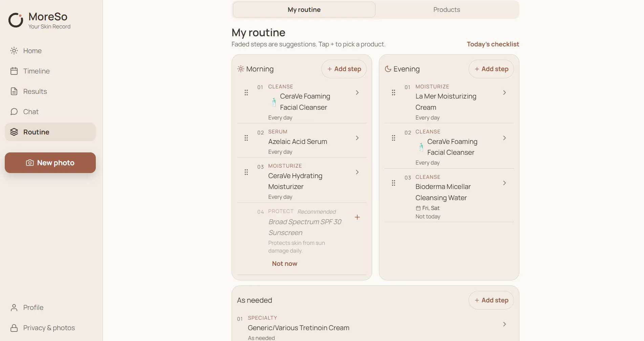Add step to the Morning routine
Screen dimensions: 644x341
click(x=344, y=69)
